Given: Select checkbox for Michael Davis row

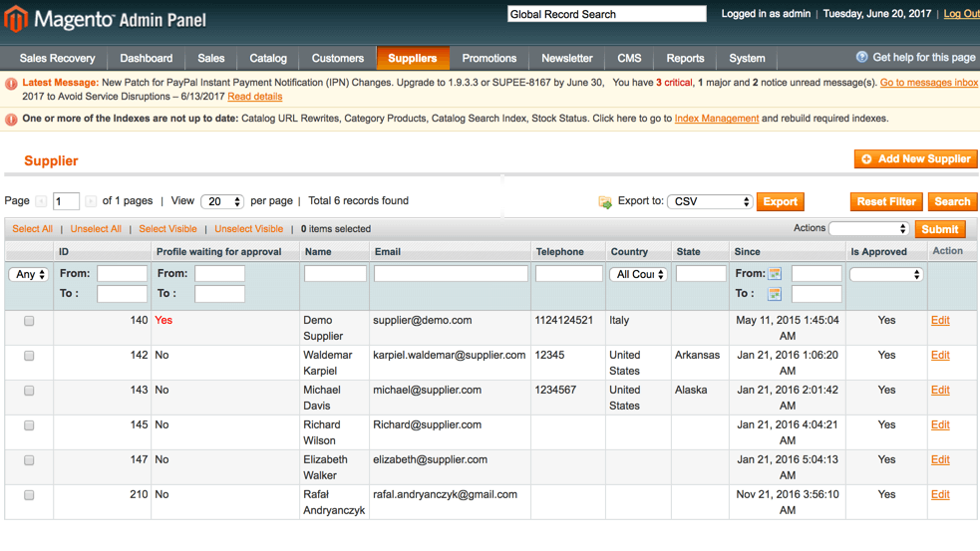Looking at the screenshot, I should point(29,391).
